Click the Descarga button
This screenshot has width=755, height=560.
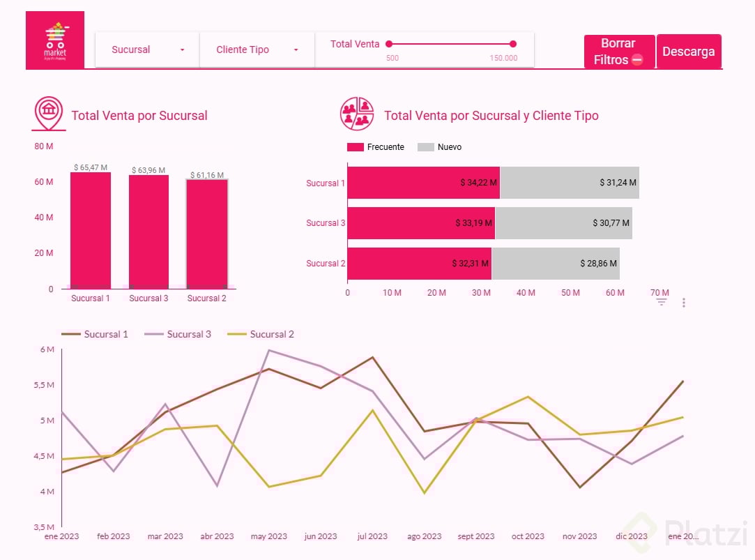pos(689,52)
